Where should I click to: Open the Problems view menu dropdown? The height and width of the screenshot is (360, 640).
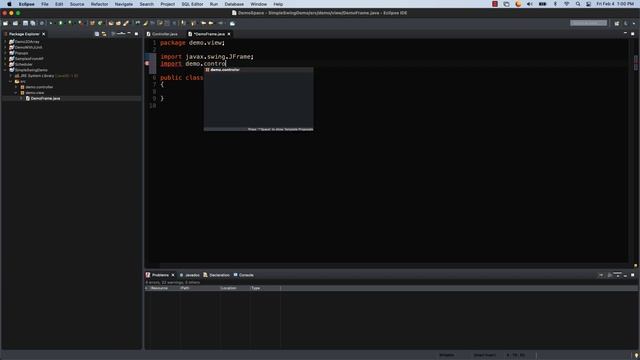tap(618, 275)
